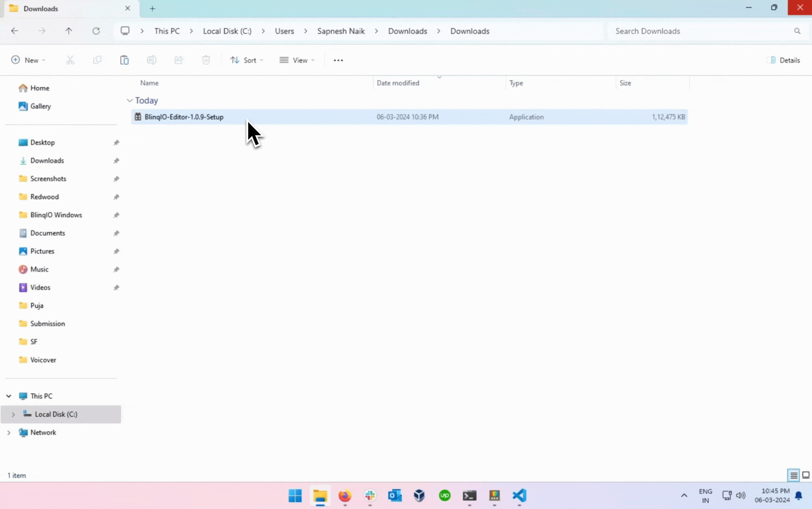Open the See more ellipsis menu
Viewport: 812px width, 509px height.
pyautogui.click(x=338, y=60)
